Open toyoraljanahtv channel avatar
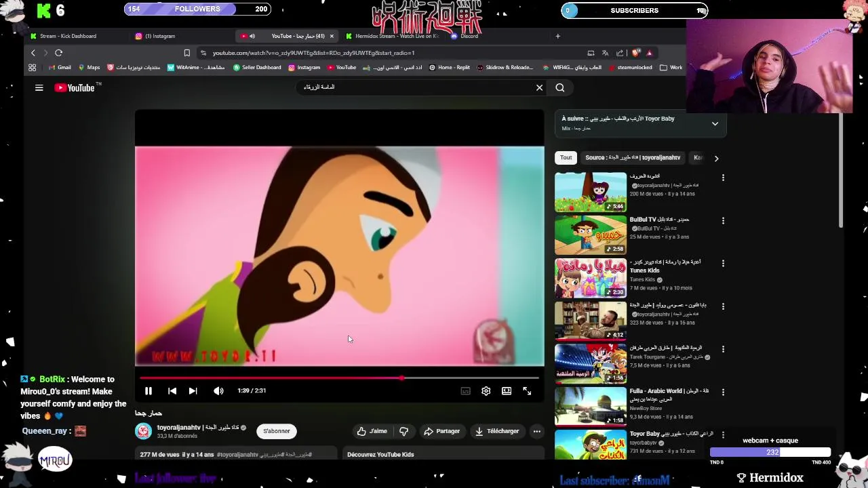The height and width of the screenshot is (488, 868). point(143,431)
